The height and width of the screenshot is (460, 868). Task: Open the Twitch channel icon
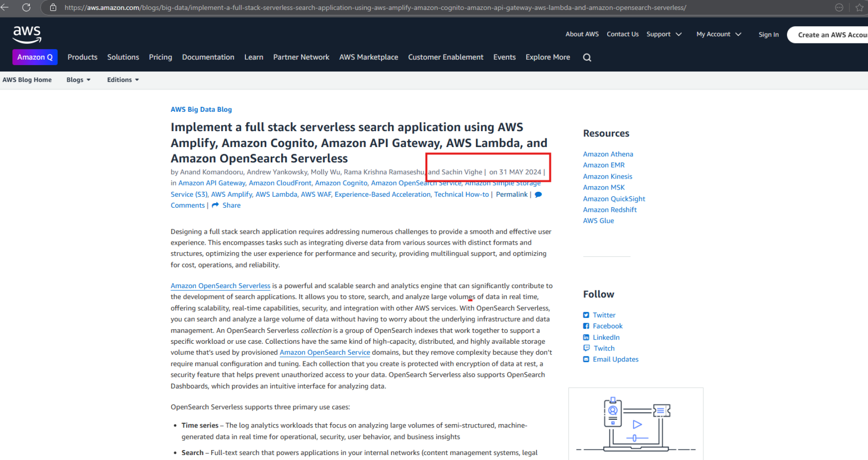[x=586, y=348]
